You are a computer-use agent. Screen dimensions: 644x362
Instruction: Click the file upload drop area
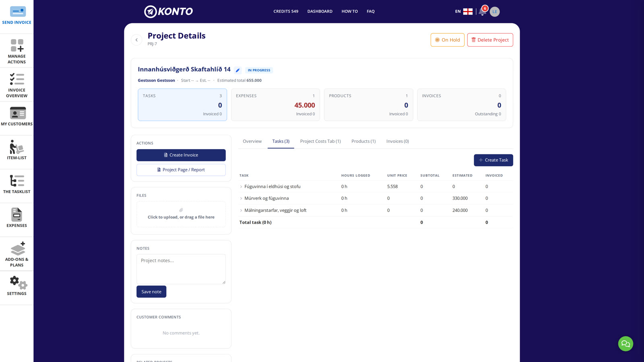(181, 214)
